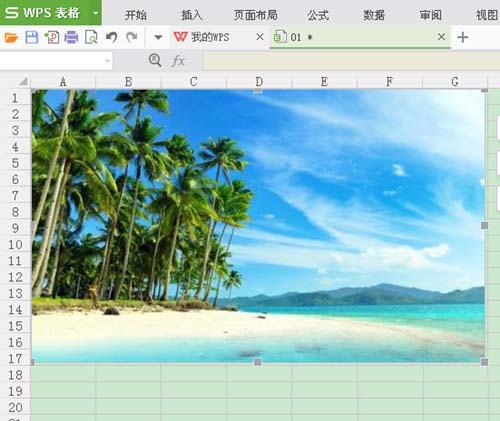The height and width of the screenshot is (421, 500).
Task: Click the picture's bottom-middle resize handle
Action: pyautogui.click(x=258, y=362)
